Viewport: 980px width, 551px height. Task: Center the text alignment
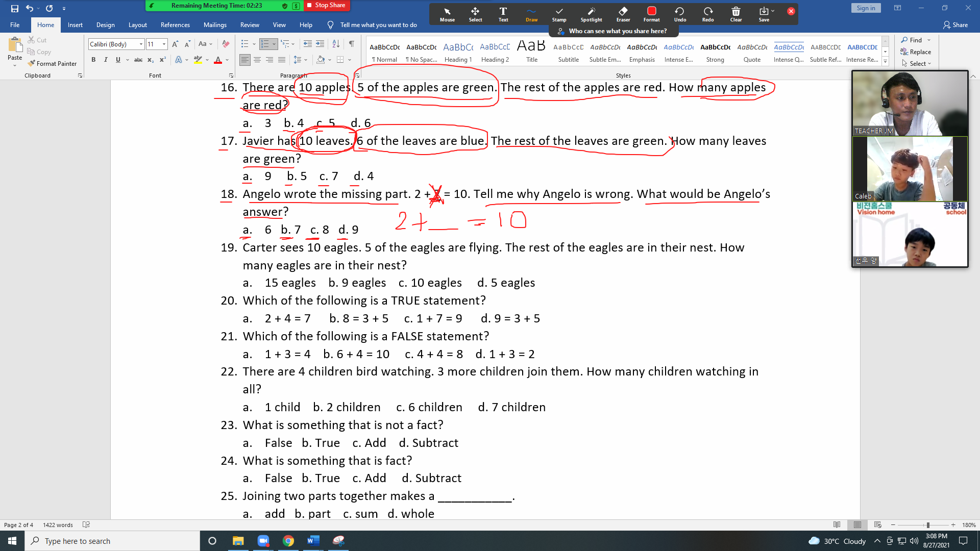click(x=257, y=60)
